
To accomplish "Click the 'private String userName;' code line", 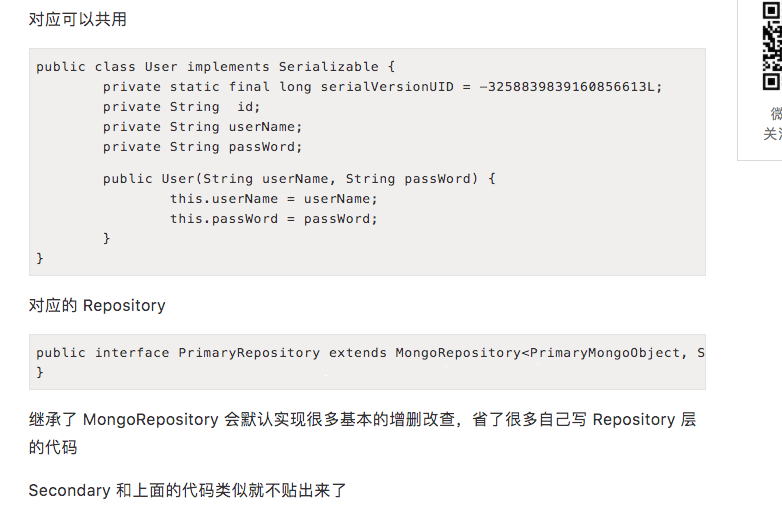I will [202, 127].
